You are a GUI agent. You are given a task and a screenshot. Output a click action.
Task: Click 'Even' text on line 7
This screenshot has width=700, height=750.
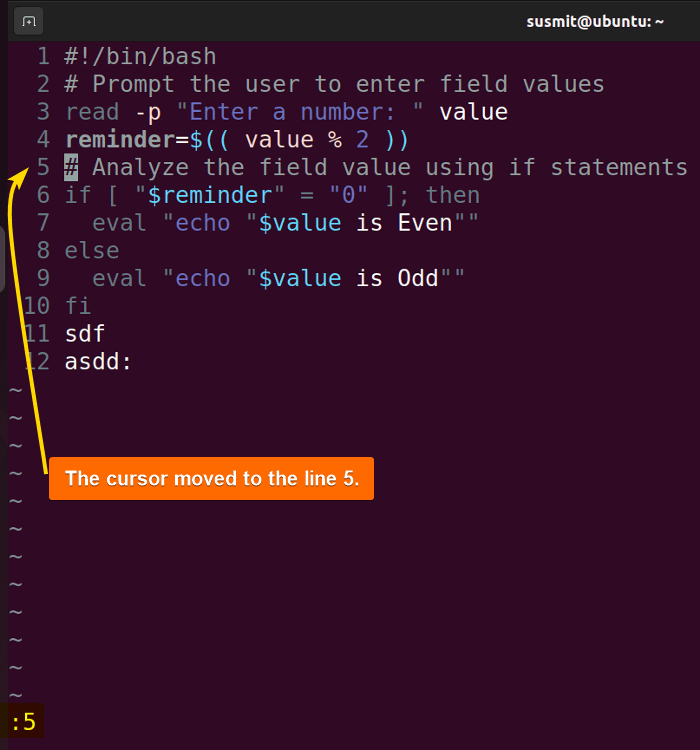coord(425,223)
